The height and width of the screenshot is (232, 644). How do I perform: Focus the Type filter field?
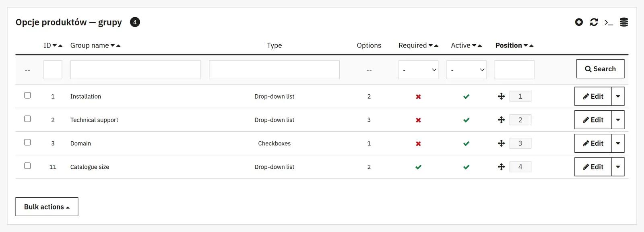click(274, 70)
